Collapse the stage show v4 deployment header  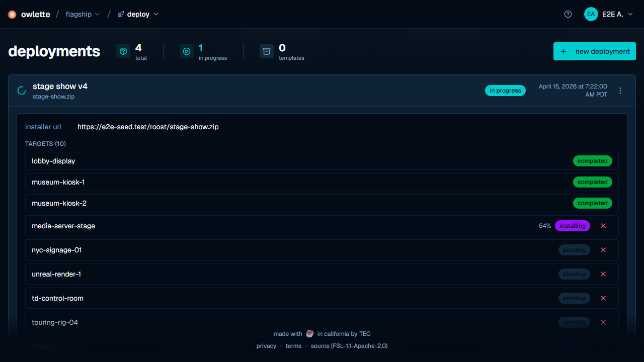coord(322,90)
